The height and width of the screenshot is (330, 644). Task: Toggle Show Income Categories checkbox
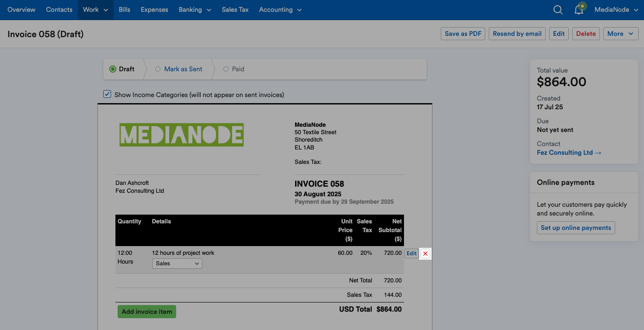(107, 94)
